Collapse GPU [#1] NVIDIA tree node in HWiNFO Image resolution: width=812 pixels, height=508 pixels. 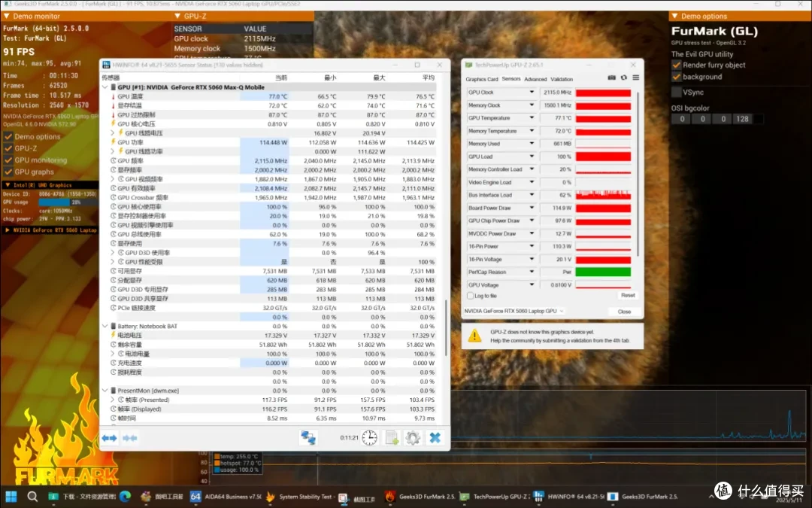pos(105,87)
